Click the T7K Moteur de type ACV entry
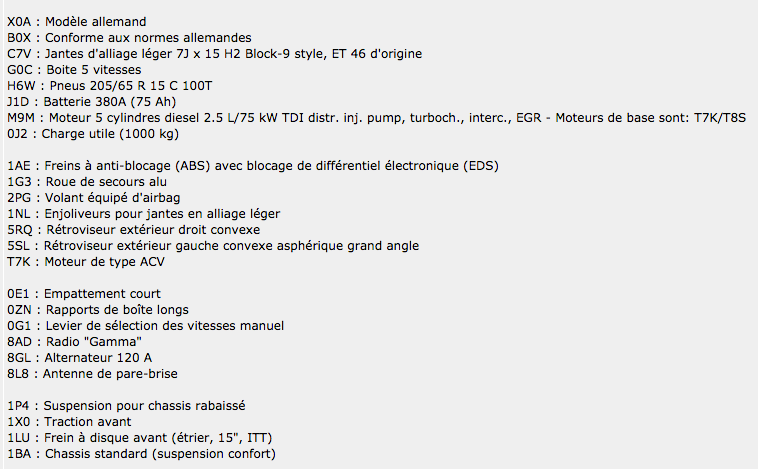Screen dimensions: 758x469 click(86, 261)
